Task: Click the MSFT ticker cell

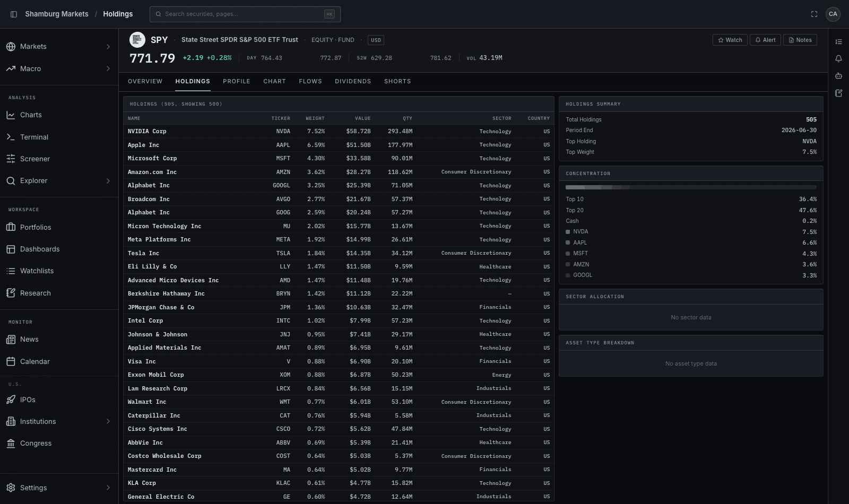Action: [283, 158]
